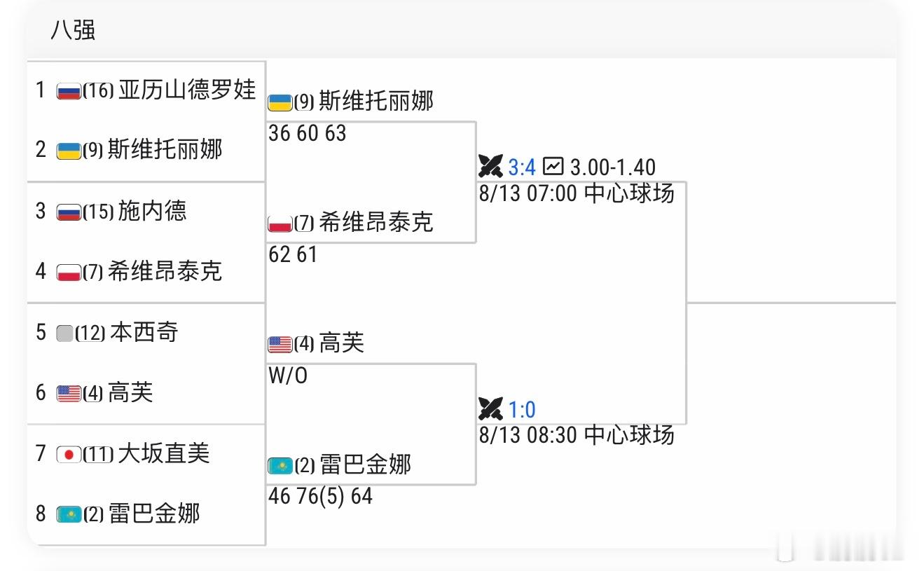Click the 36 60 63 score line
The image size is (924, 571).
(308, 133)
